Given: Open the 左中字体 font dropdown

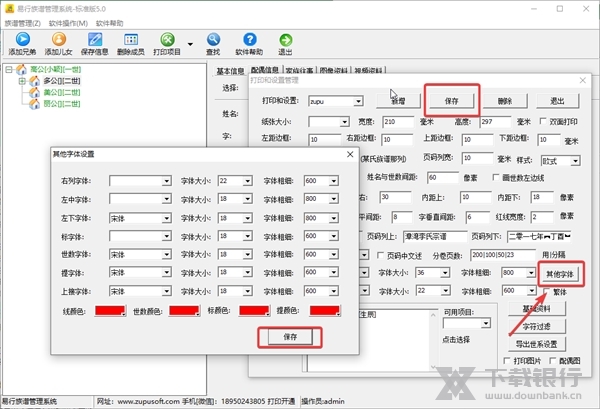Looking at the screenshot, I should (166, 199).
